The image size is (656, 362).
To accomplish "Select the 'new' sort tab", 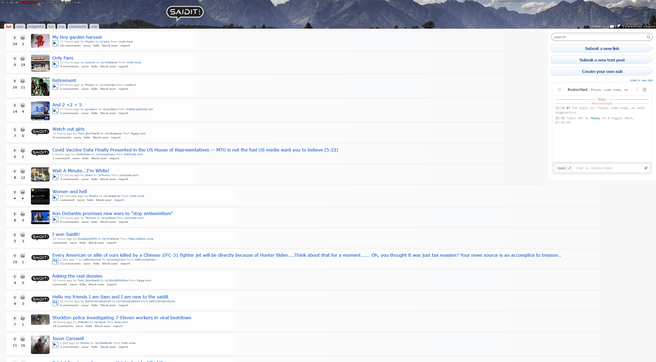I will [20, 26].
